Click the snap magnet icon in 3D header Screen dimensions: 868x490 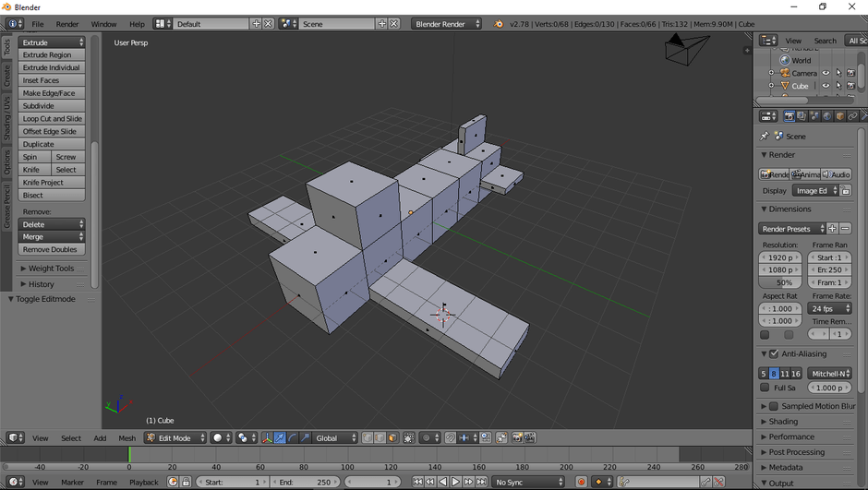450,438
